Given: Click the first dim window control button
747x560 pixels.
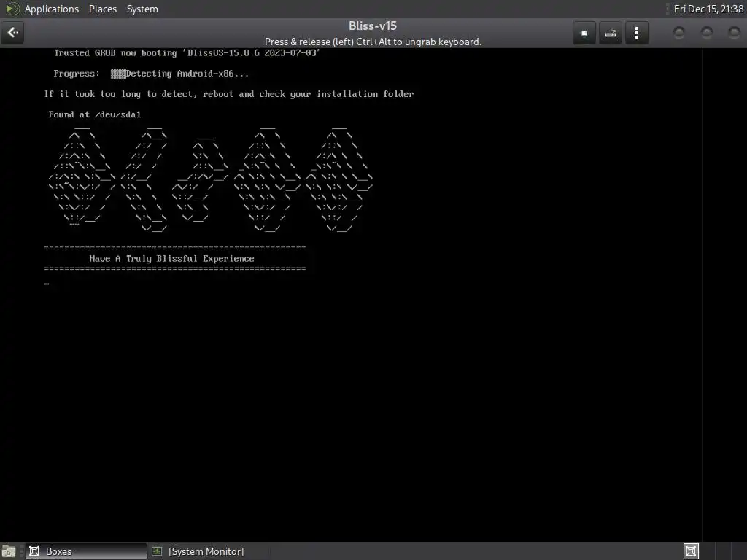Looking at the screenshot, I should 679,32.
